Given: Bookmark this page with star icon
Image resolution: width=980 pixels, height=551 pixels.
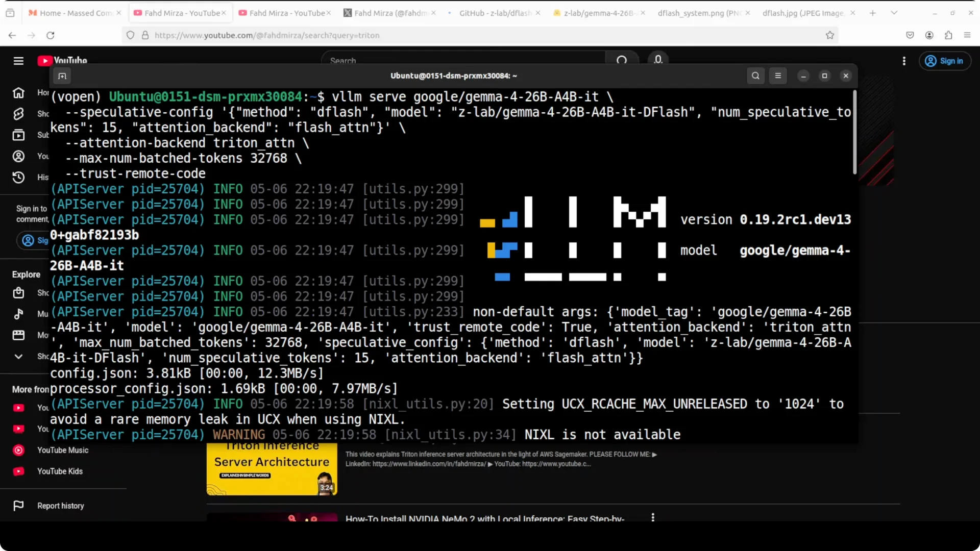Looking at the screenshot, I should click(x=830, y=35).
